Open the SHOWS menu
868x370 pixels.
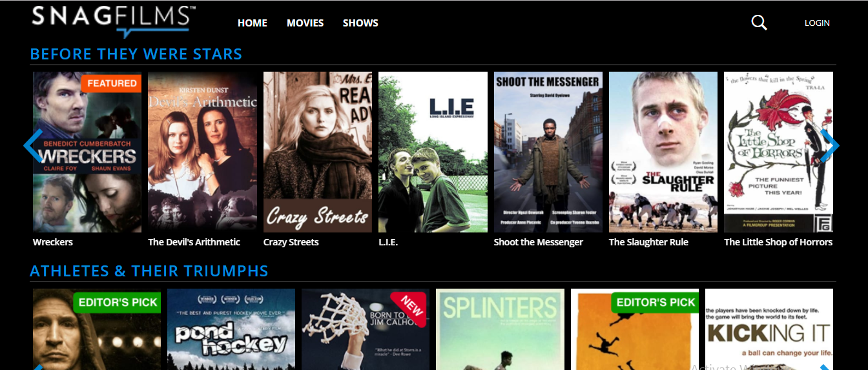pyautogui.click(x=360, y=23)
